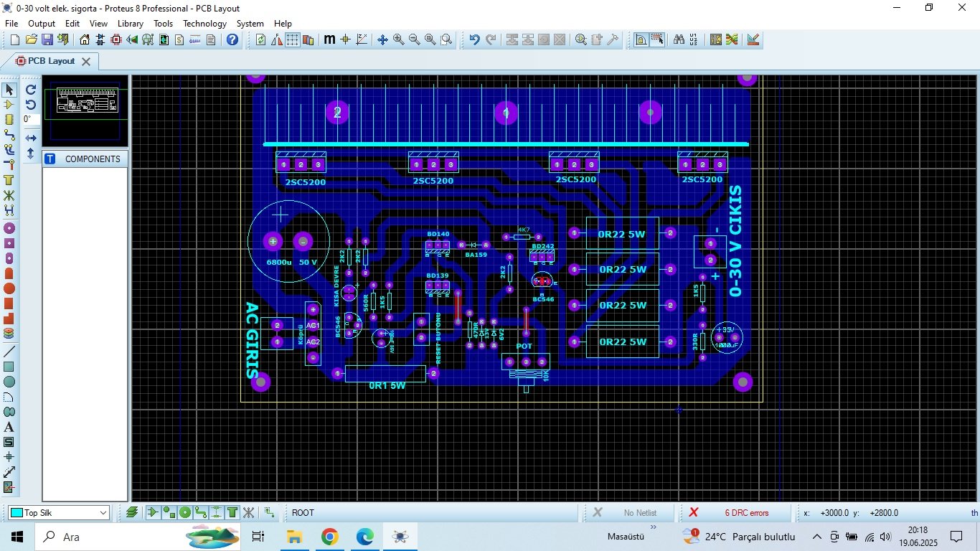The width and height of the screenshot is (980, 551).
Task: Close the PCB Layout tab
Action: coord(85,62)
